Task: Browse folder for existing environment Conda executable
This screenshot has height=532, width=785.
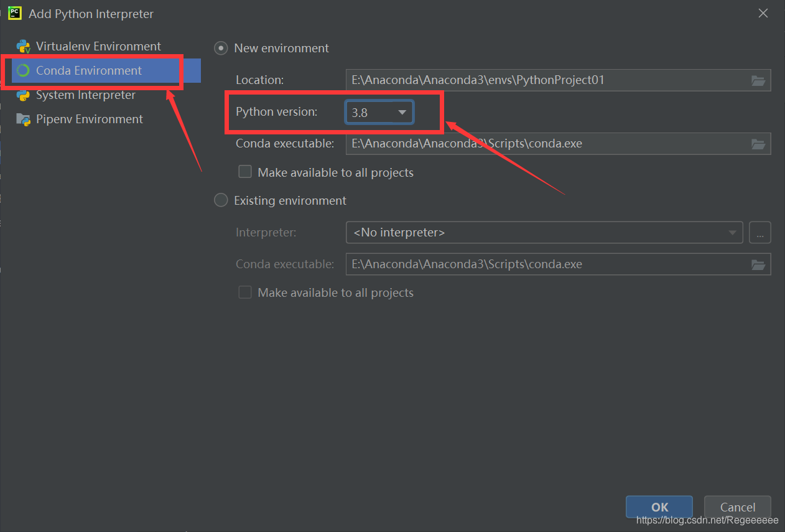Action: tap(758, 264)
